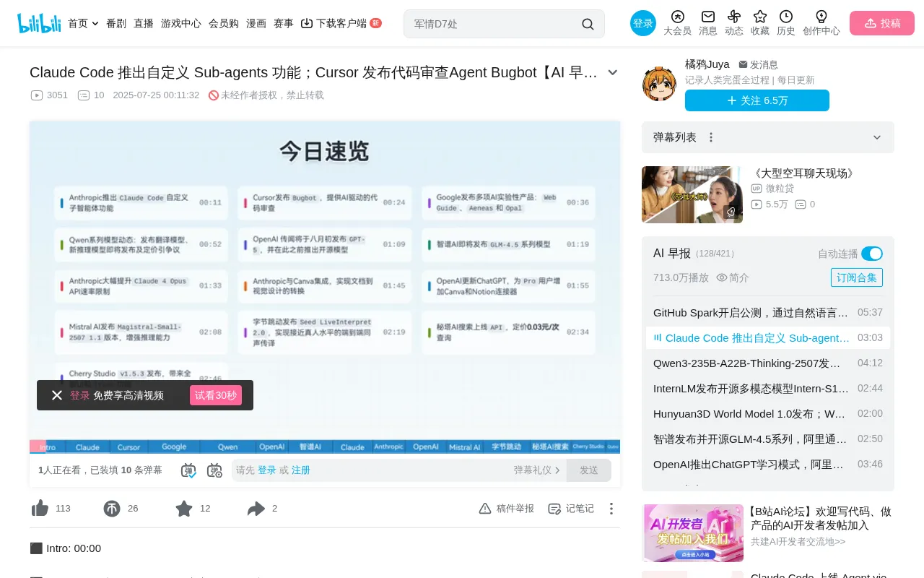Expand the video title chevron
Viewport: 924px width, 578px height.
613,72
